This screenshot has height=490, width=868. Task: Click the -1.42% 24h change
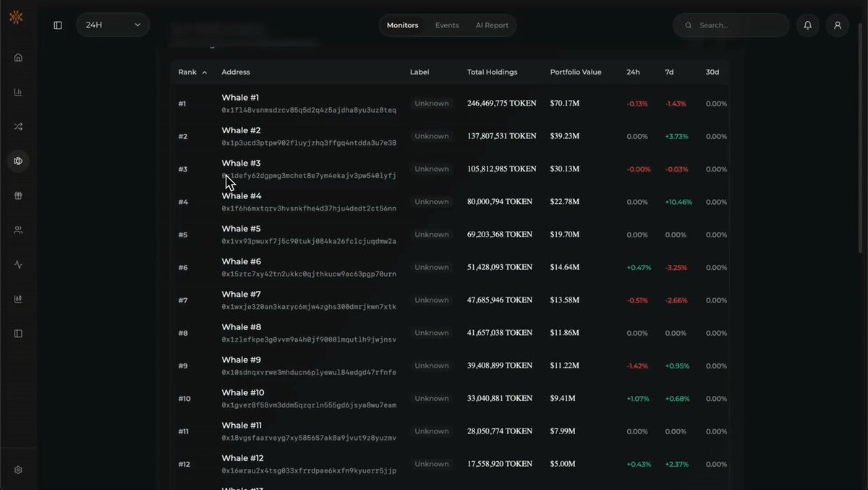638,366
